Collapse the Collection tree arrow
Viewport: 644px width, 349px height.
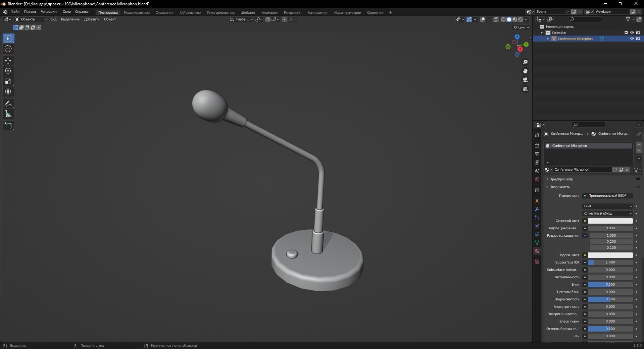coord(542,33)
